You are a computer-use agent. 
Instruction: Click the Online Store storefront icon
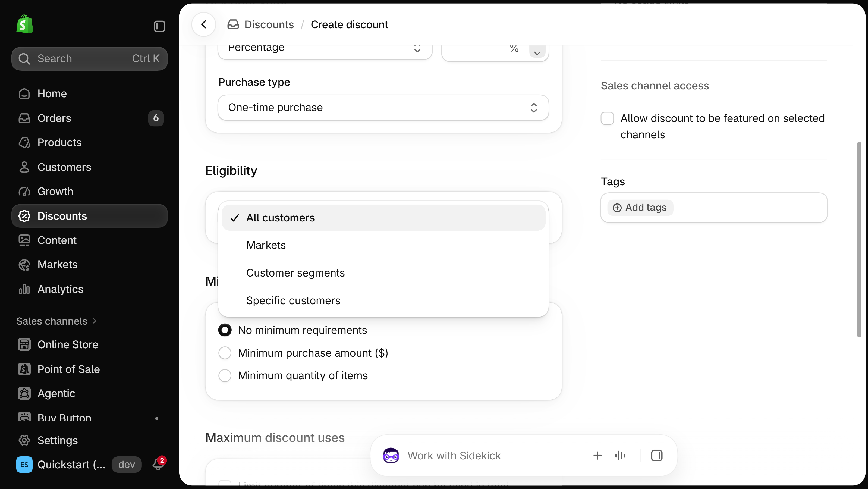click(24, 344)
